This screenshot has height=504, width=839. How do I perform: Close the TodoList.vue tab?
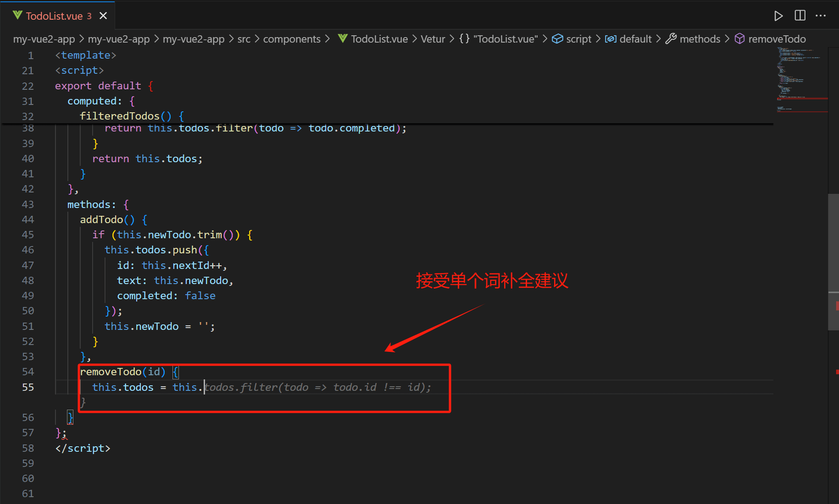click(103, 16)
